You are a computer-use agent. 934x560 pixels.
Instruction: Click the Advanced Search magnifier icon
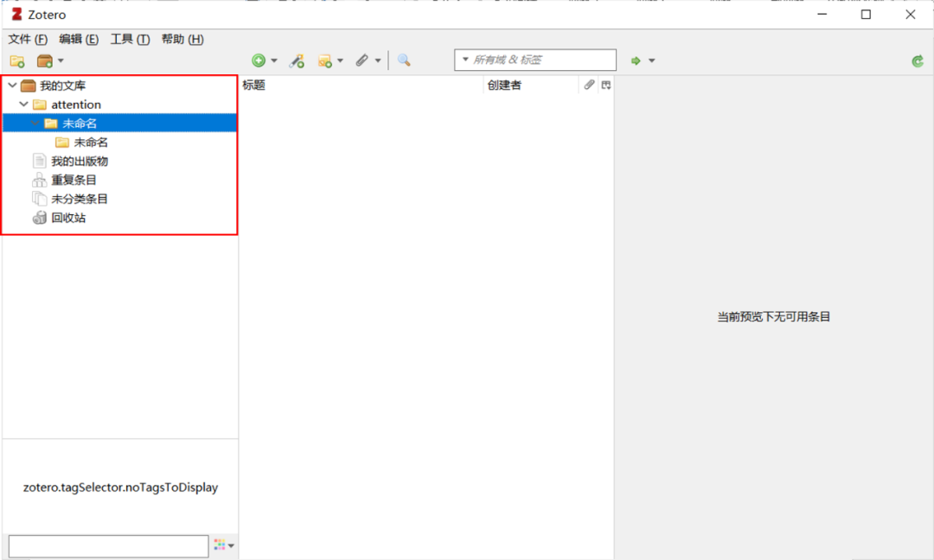click(x=404, y=60)
